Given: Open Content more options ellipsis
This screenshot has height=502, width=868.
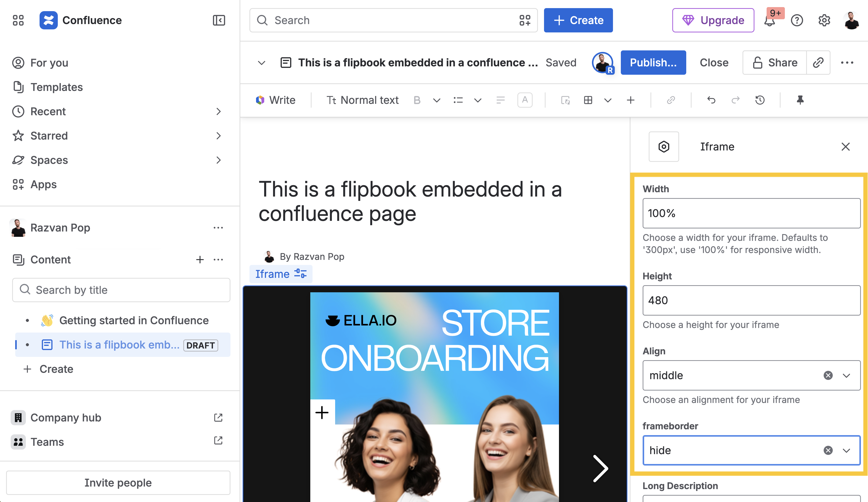Looking at the screenshot, I should (x=218, y=259).
